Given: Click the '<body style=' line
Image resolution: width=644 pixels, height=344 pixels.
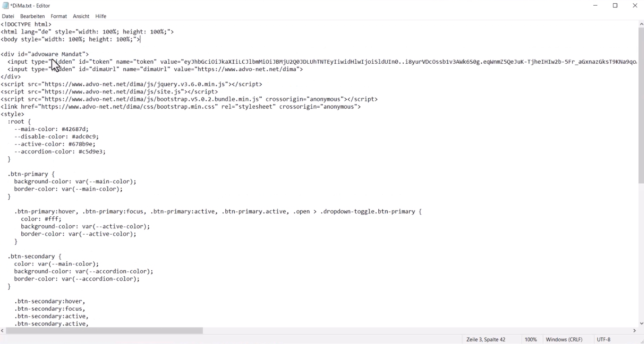Looking at the screenshot, I should point(70,39).
